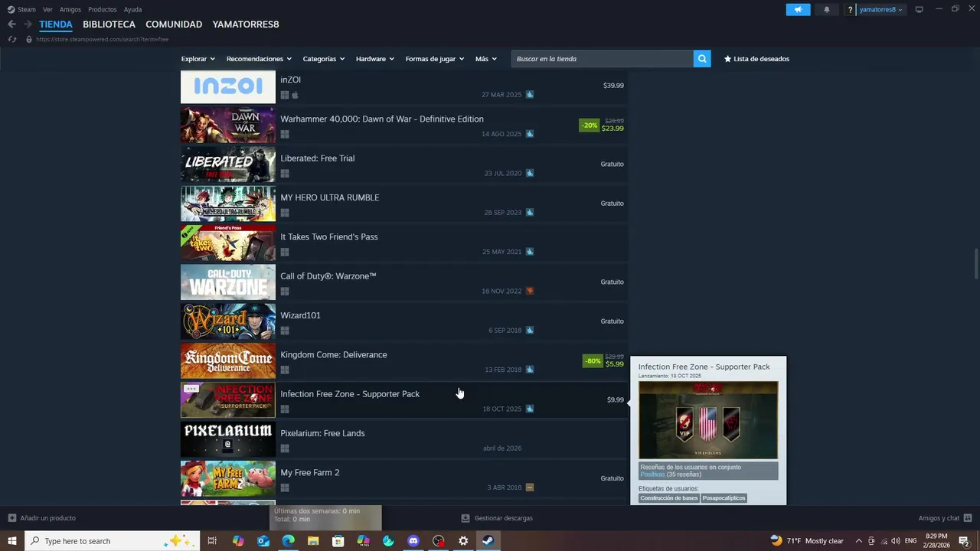Switch to the COMUNIDAD tab
The width and height of the screenshot is (980, 551).
coord(174,24)
